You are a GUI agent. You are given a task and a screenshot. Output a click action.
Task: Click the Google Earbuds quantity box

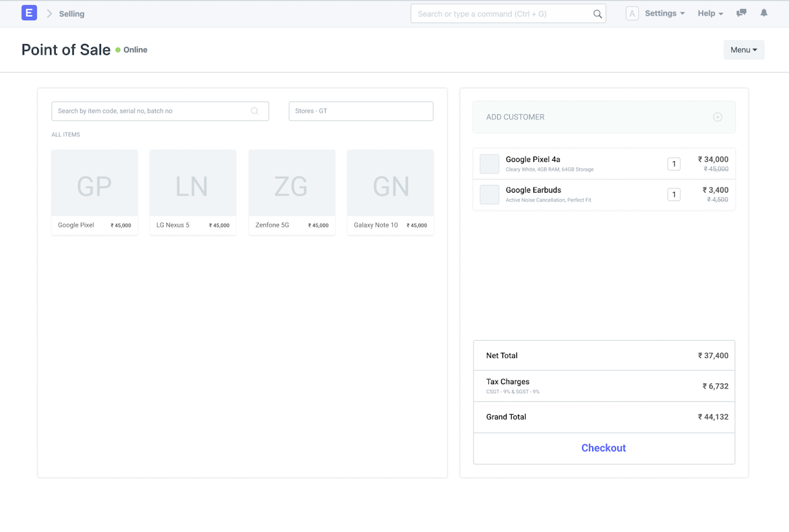coord(674,194)
